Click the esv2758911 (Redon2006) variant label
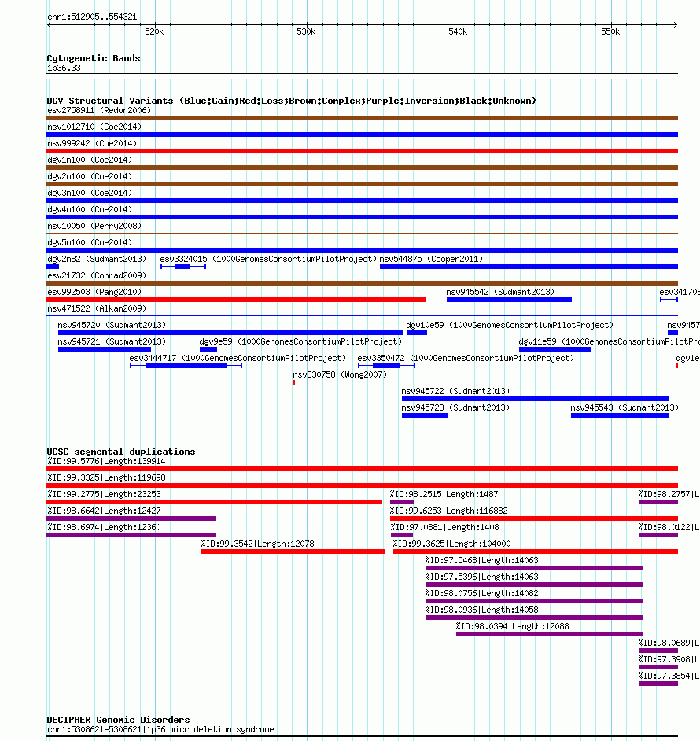Image resolution: width=700 pixels, height=741 pixels. pyautogui.click(x=99, y=111)
